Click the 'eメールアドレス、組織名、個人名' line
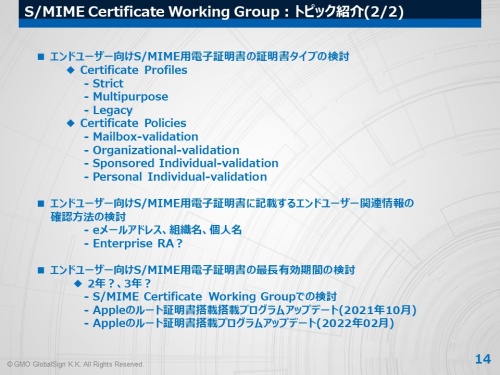The height and width of the screenshot is (375, 500). [167, 230]
